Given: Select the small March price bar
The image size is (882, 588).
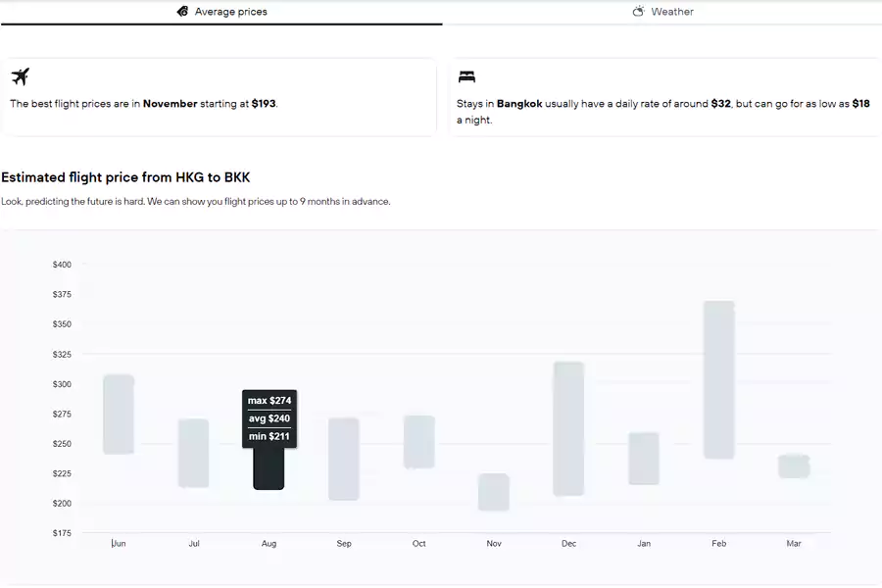Looking at the screenshot, I should [x=794, y=465].
